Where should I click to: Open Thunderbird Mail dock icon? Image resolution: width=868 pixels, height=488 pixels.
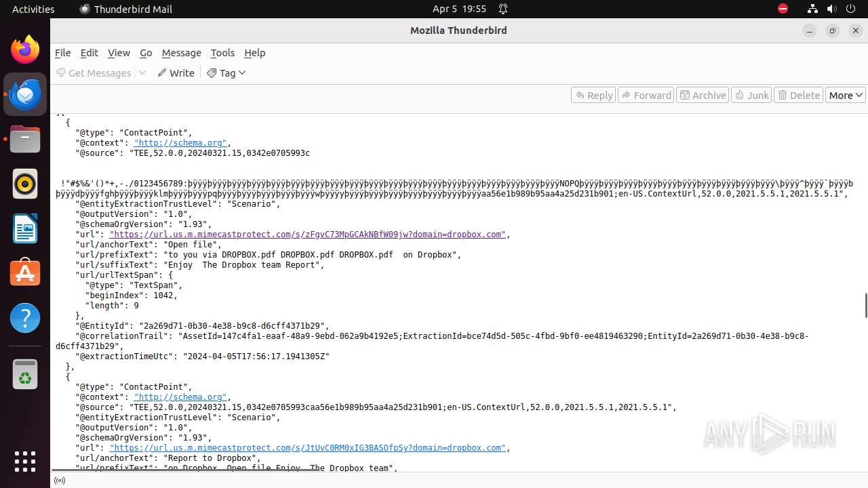(25, 94)
